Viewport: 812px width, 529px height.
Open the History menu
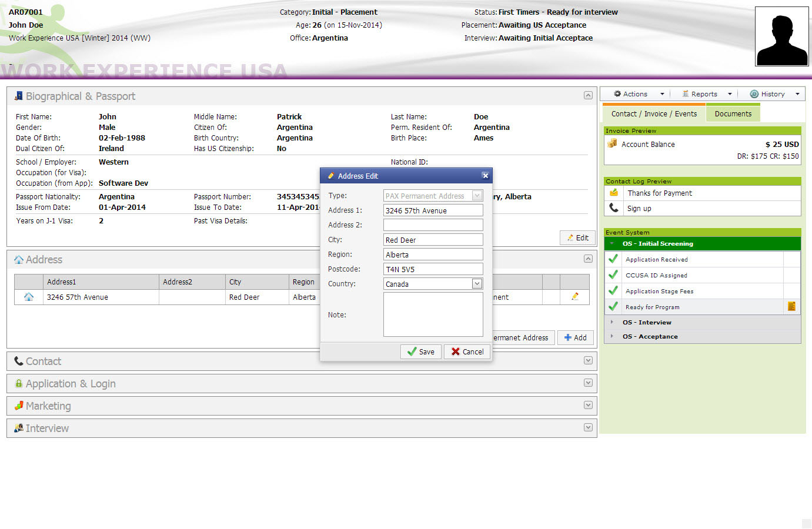tap(774, 94)
